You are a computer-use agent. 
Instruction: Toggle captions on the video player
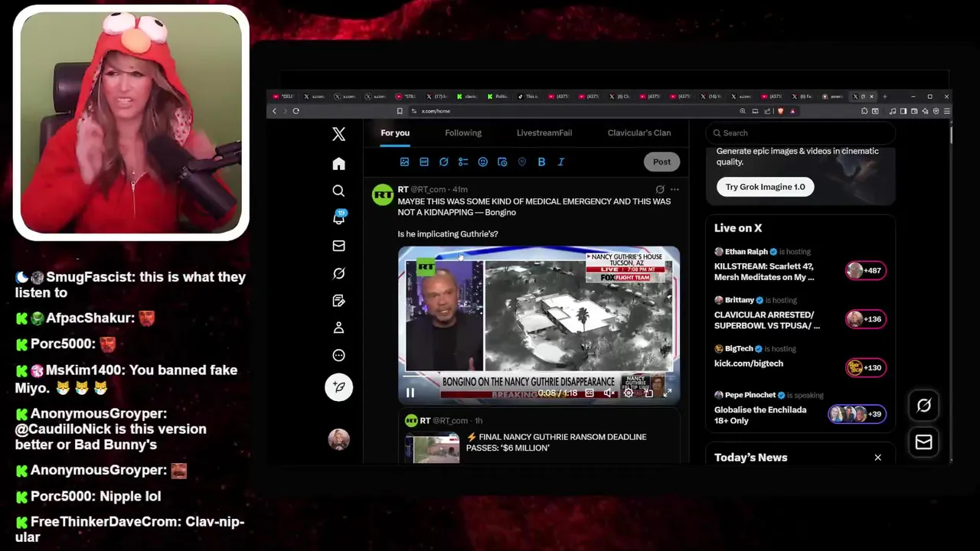(x=590, y=393)
